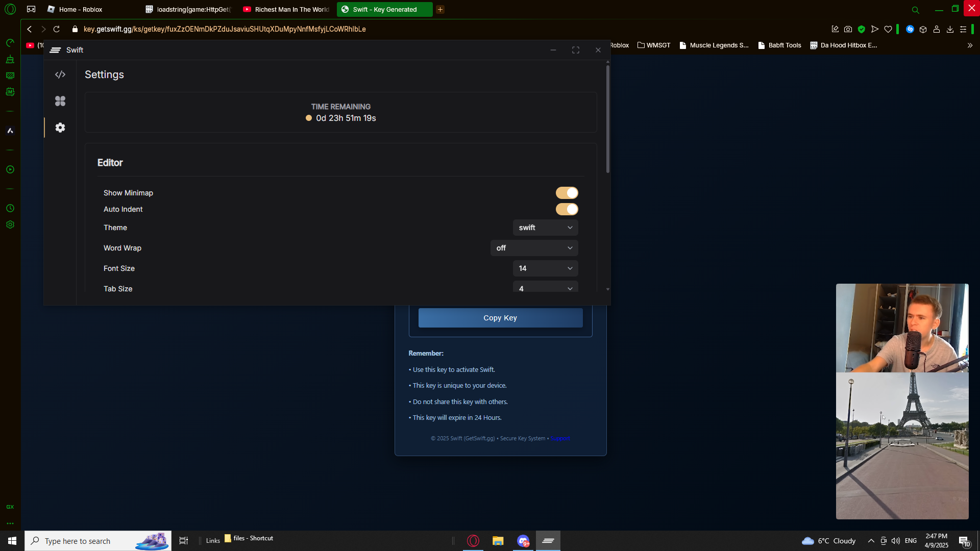This screenshot has height=551, width=980.
Task: Open File Explorer from the taskbar
Action: pos(498,541)
